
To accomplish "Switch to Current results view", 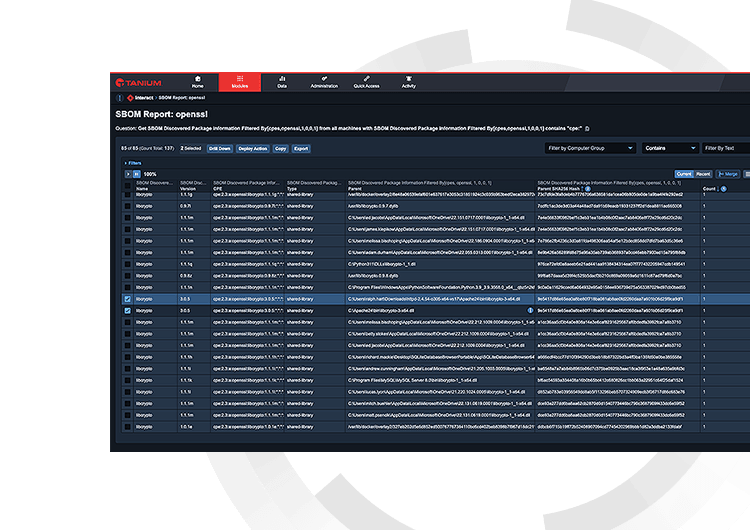I will 684,174.
